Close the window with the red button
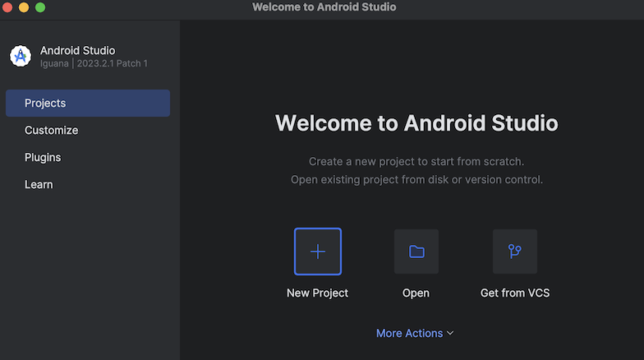Image resolution: width=644 pixels, height=360 pixels. coord(7,7)
